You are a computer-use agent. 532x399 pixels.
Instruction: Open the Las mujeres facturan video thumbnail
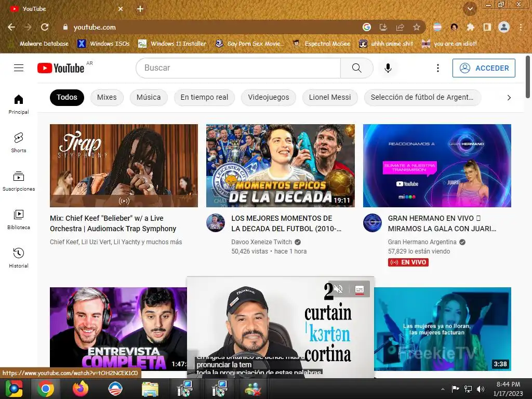(443, 329)
